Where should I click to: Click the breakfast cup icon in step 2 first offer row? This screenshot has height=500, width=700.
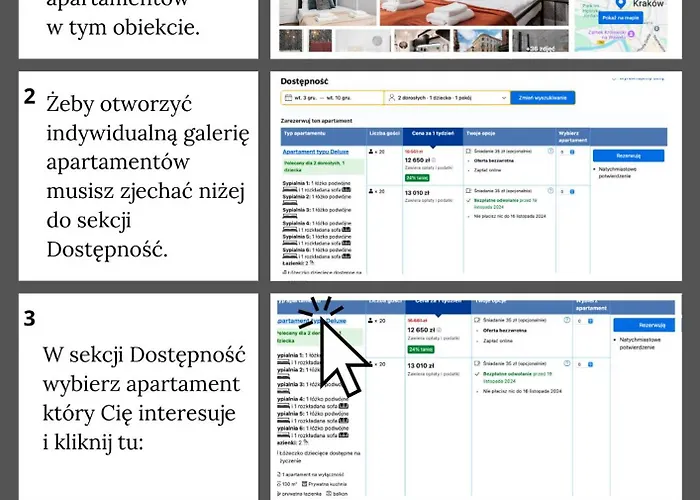coord(469,152)
